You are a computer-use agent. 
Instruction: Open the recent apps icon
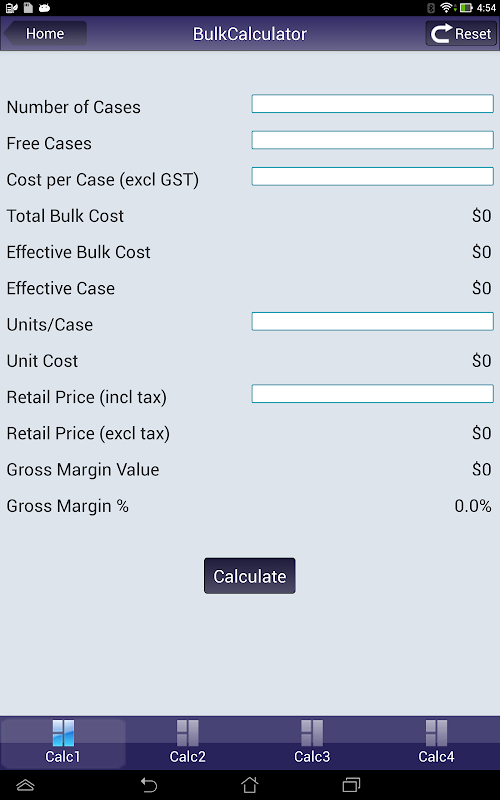[x=351, y=785]
